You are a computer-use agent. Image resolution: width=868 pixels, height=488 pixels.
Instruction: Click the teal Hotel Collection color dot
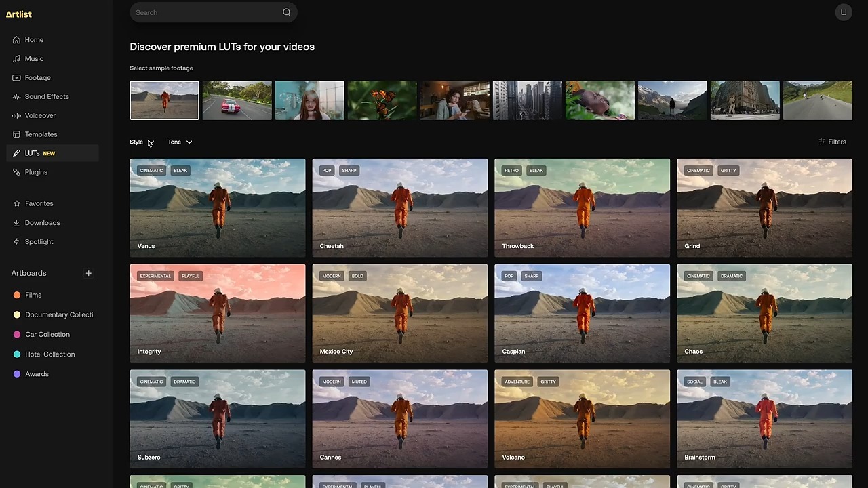[17, 354]
